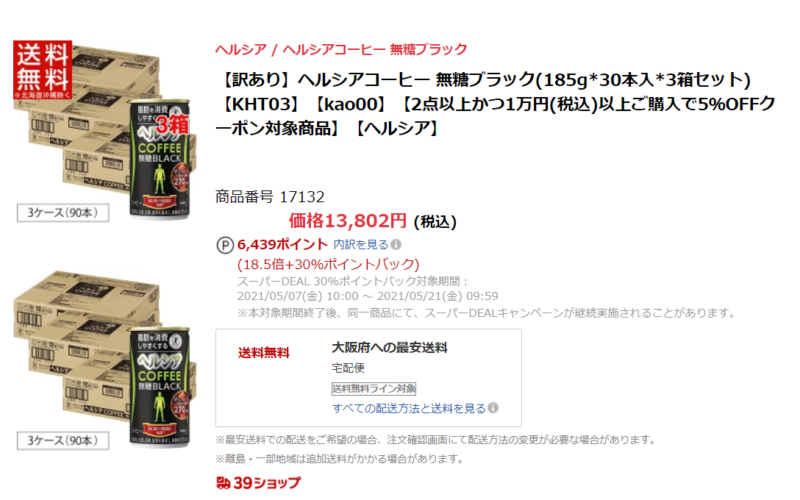This screenshot has height=500, width=800.
Task: Select the second product image of coffee cases
Action: pos(105,360)
